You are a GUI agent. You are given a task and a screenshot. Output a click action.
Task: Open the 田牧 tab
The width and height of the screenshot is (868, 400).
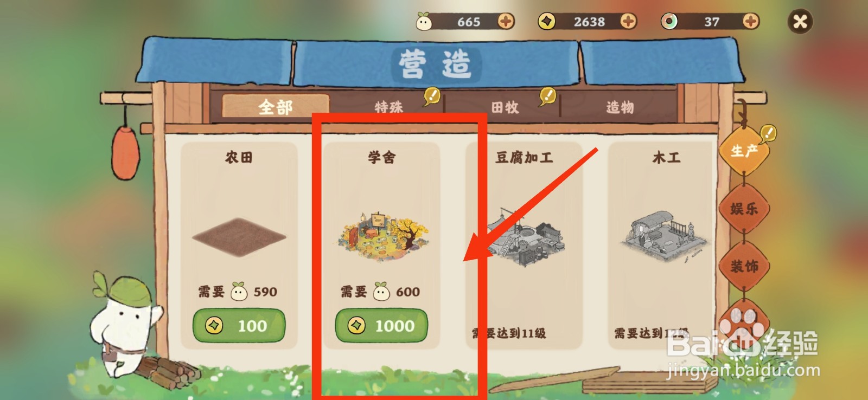click(505, 107)
